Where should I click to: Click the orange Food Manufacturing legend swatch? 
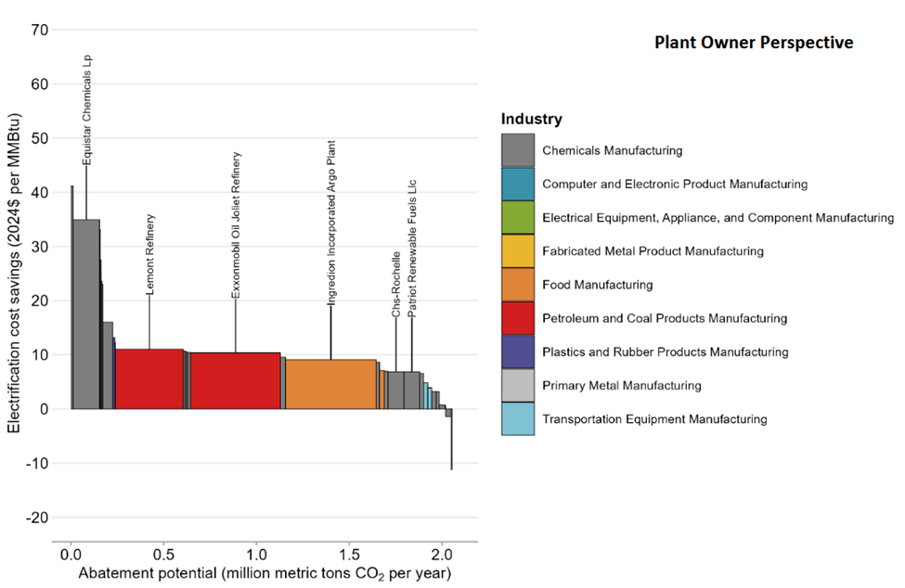point(517,285)
